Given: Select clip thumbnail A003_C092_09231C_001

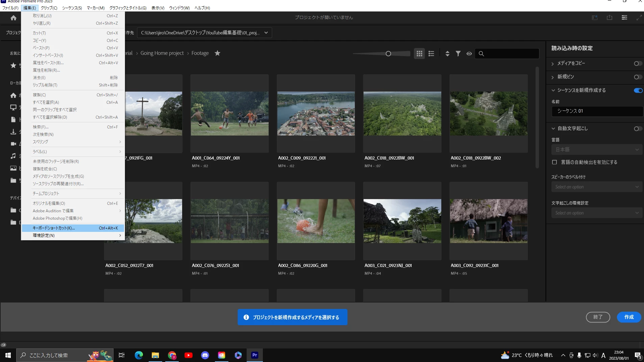Looking at the screenshot, I should click(x=489, y=221).
